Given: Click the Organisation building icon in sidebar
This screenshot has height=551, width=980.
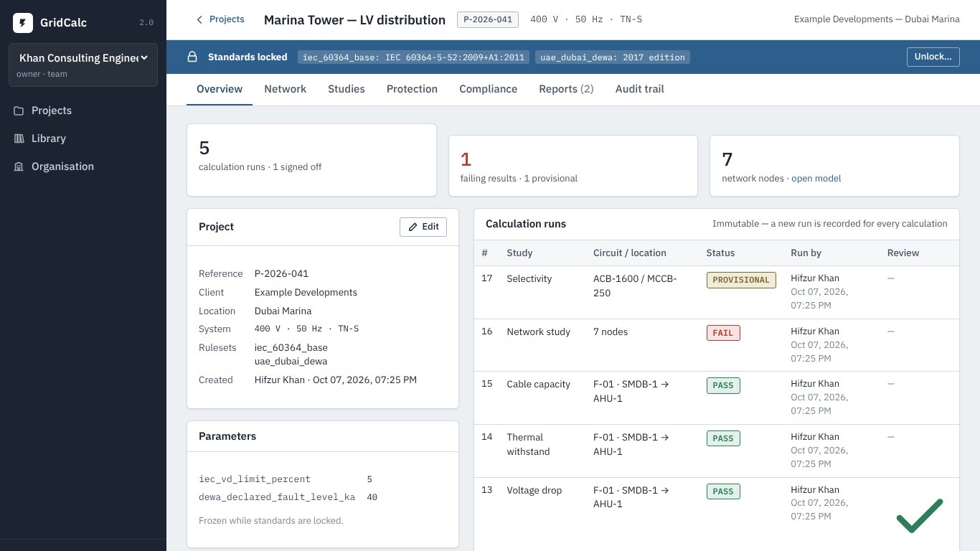Looking at the screenshot, I should [x=19, y=166].
